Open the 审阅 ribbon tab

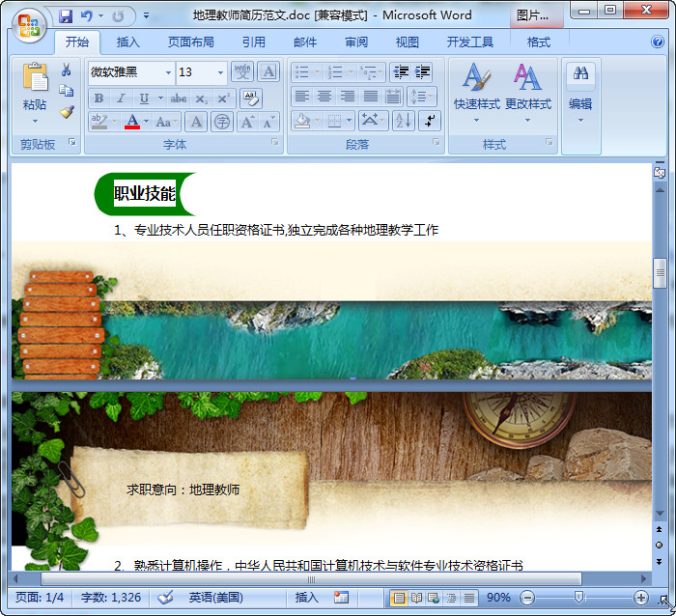click(356, 42)
